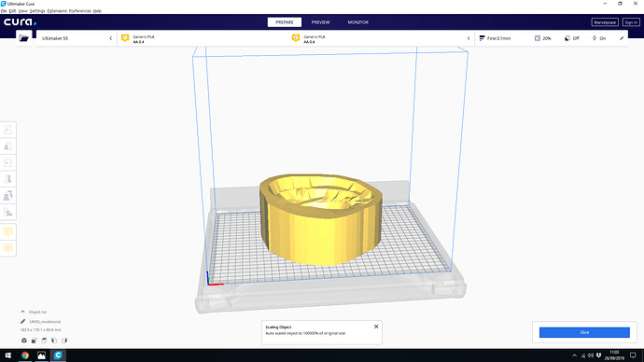
Task: Switch to left side view cube icon
Action: tap(54, 341)
